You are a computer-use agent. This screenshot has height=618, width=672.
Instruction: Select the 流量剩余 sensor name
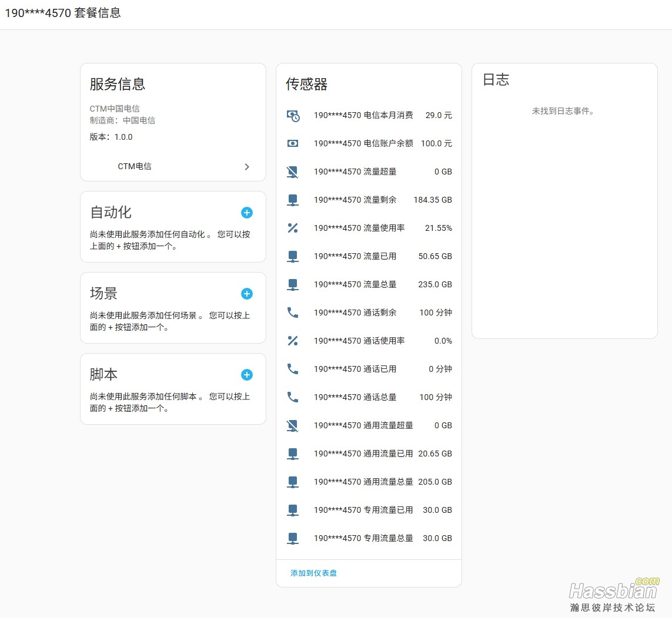click(355, 200)
